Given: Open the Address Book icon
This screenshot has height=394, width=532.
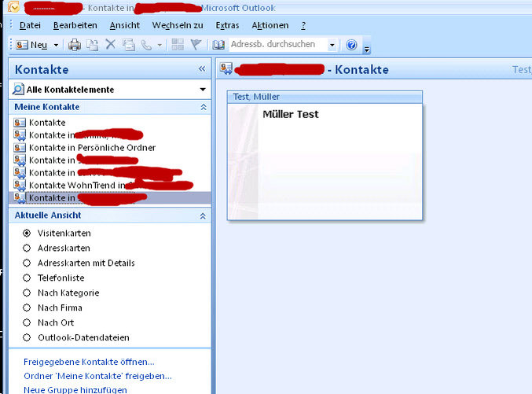Looking at the screenshot, I should tap(218, 45).
